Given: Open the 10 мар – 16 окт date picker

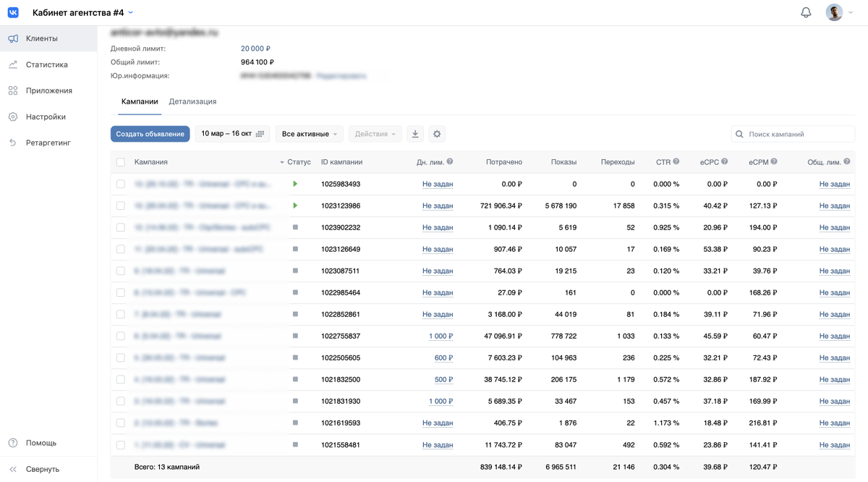Looking at the screenshot, I should (232, 134).
